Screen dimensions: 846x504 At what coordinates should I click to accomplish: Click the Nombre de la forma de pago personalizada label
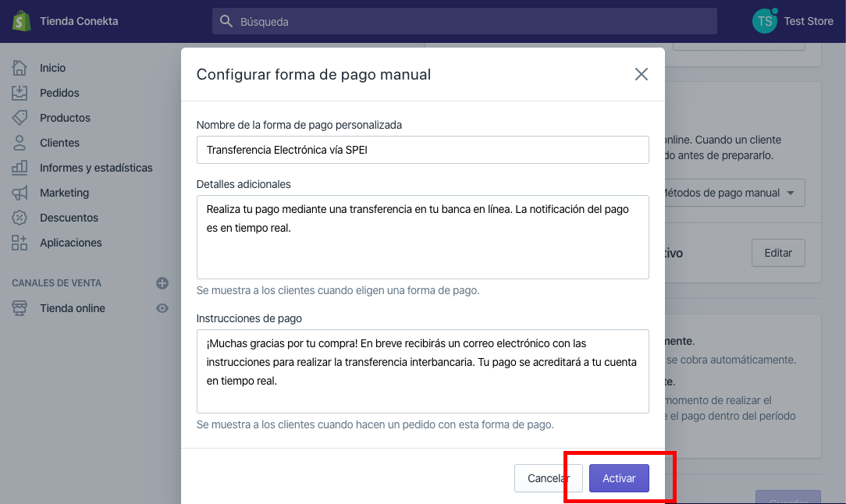click(x=299, y=125)
